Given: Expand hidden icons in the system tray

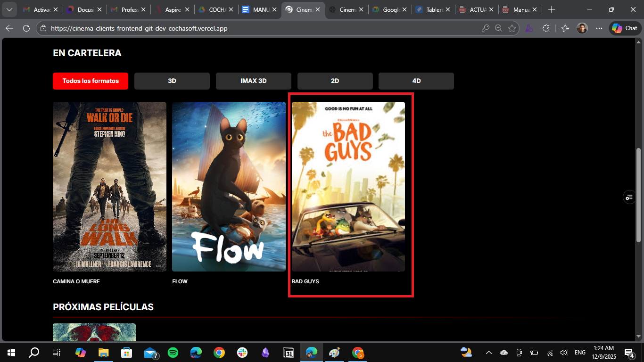Looking at the screenshot, I should (488, 352).
